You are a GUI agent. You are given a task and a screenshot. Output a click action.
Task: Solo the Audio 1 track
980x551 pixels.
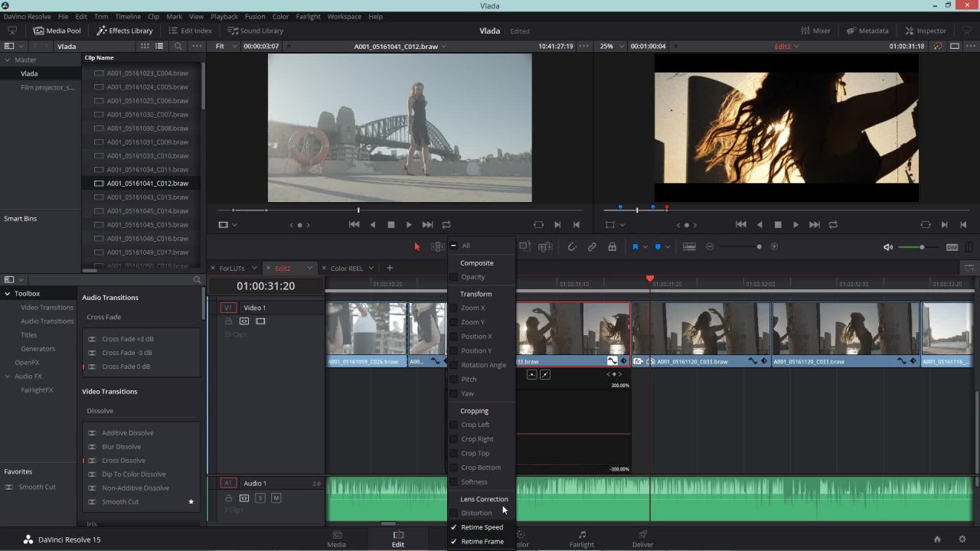pos(260,498)
